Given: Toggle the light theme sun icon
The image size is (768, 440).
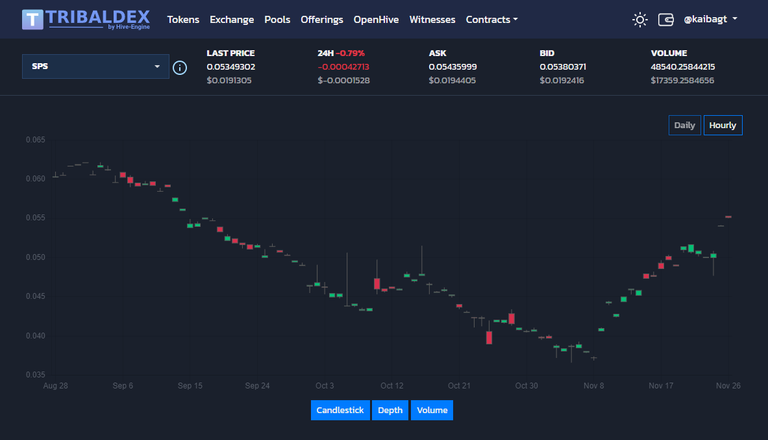Looking at the screenshot, I should pos(640,20).
